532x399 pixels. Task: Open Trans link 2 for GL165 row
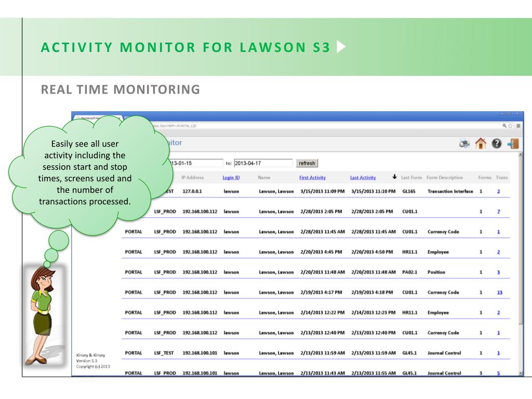coord(498,191)
